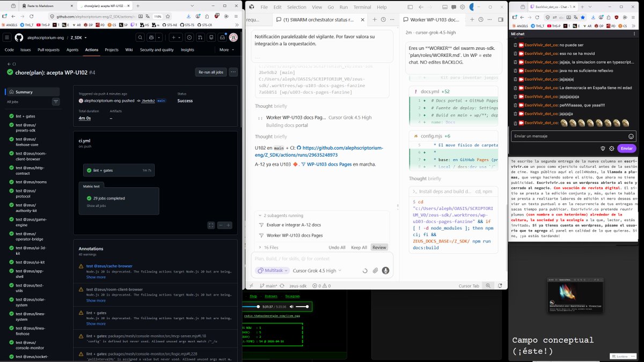This screenshot has width=644, height=362.
Task: Open Cursor settings gear icon
Action: tap(462, 7)
